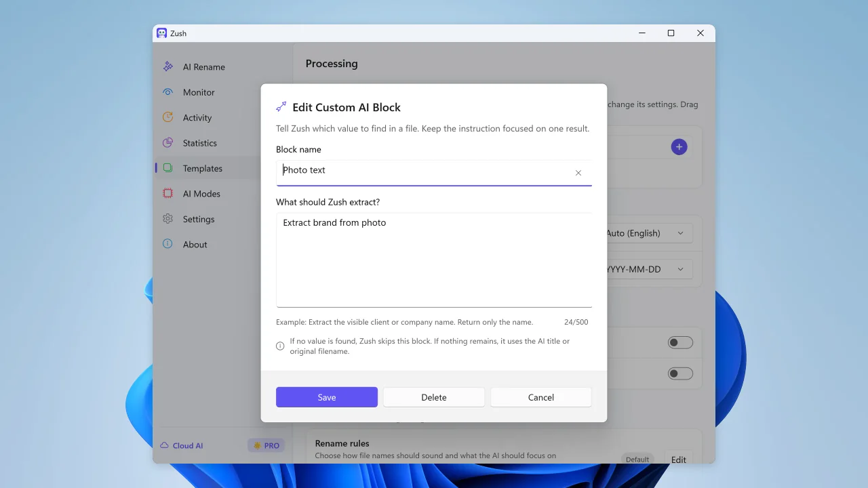This screenshot has height=488, width=868.
Task: Click the Templates icon in sidebar
Action: coord(167,168)
